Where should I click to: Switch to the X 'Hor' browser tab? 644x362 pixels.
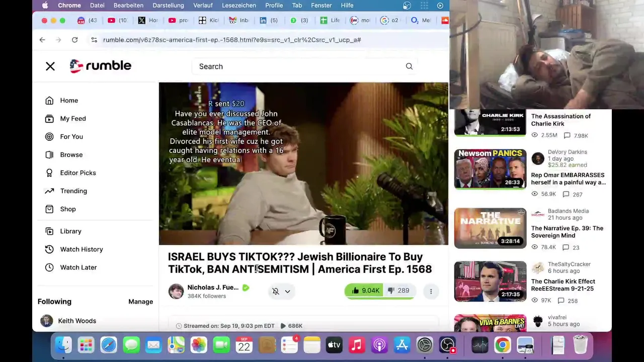(148, 20)
